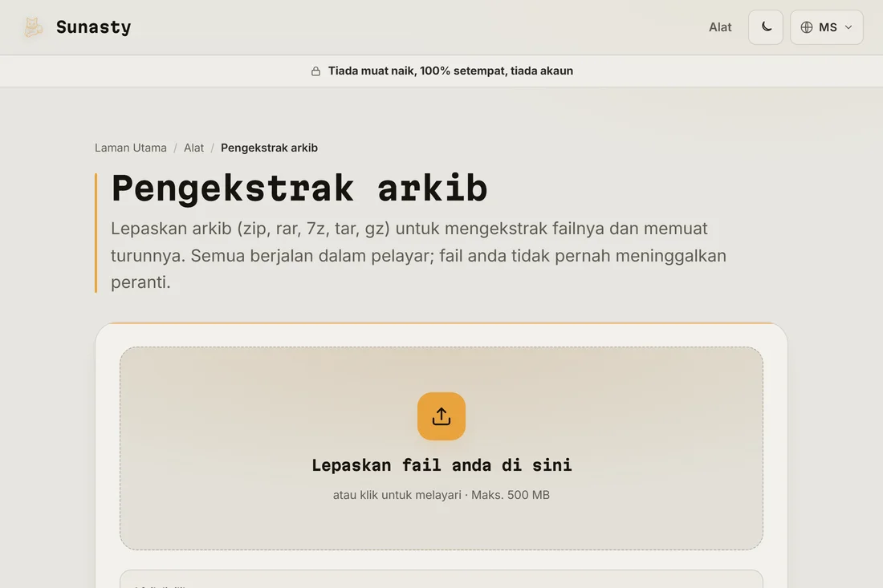Open the MS language dropdown
This screenshot has height=588, width=883.
click(826, 27)
